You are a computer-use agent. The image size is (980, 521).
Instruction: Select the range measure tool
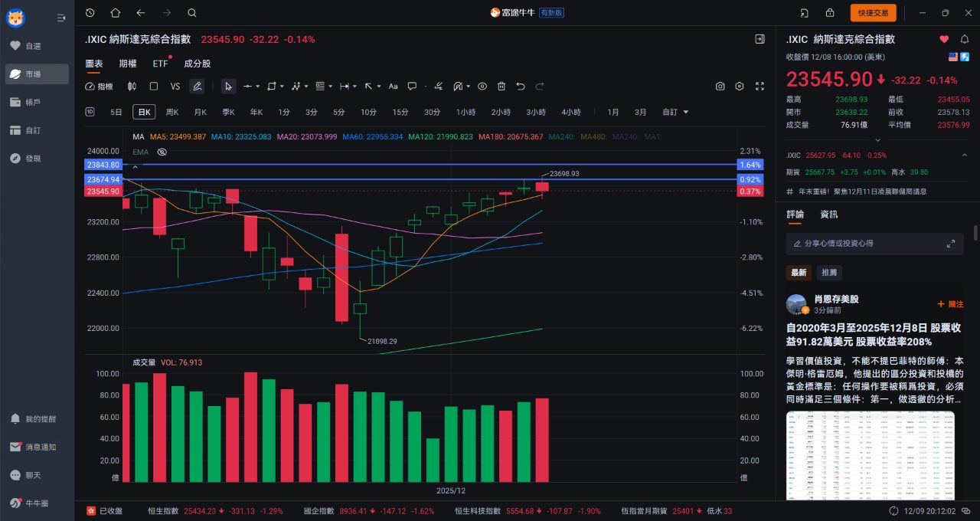[x=345, y=87]
